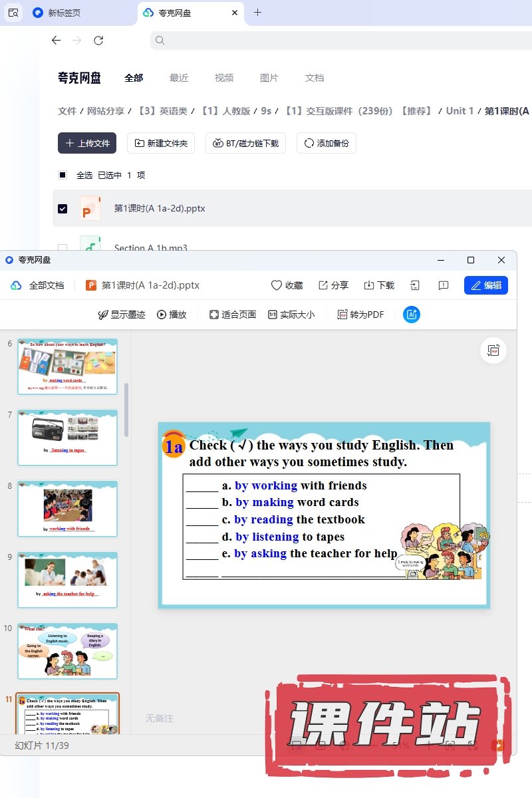The height and width of the screenshot is (798, 532).
Task: Click the 上传文件 upload button
Action: 87,143
